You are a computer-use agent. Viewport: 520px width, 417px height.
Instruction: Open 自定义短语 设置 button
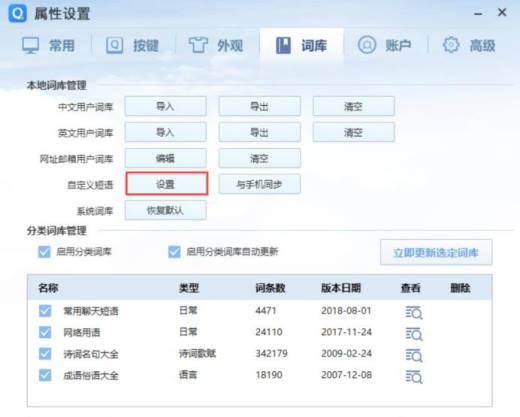pyautogui.click(x=167, y=184)
